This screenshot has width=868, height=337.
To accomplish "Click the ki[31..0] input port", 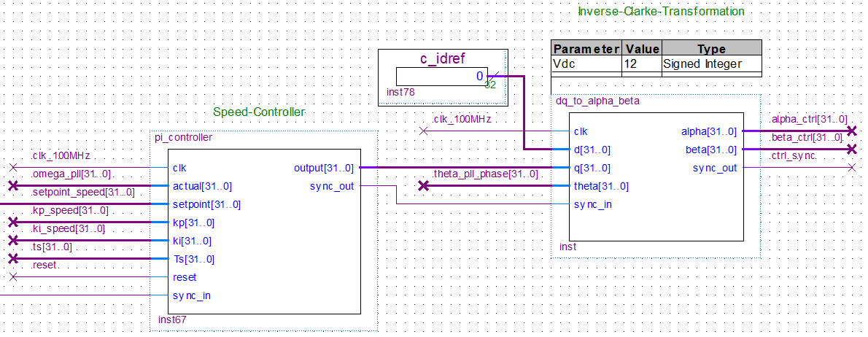I will coord(192,241).
